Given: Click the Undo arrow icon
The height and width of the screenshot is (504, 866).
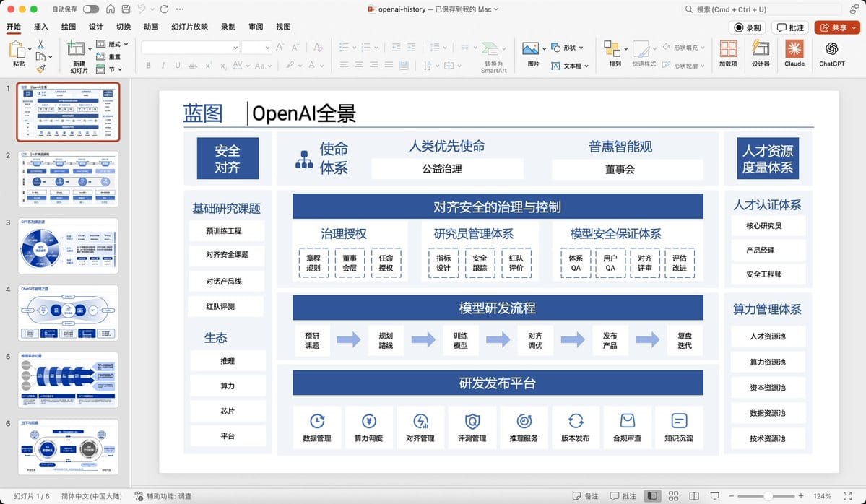Looking at the screenshot, I should point(142,9).
